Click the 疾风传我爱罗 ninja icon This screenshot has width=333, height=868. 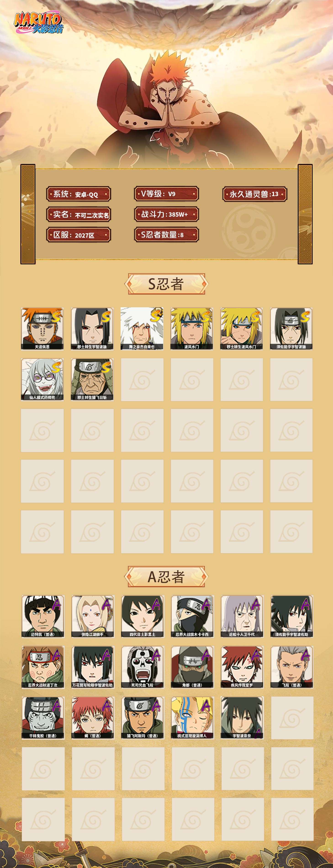242,667
